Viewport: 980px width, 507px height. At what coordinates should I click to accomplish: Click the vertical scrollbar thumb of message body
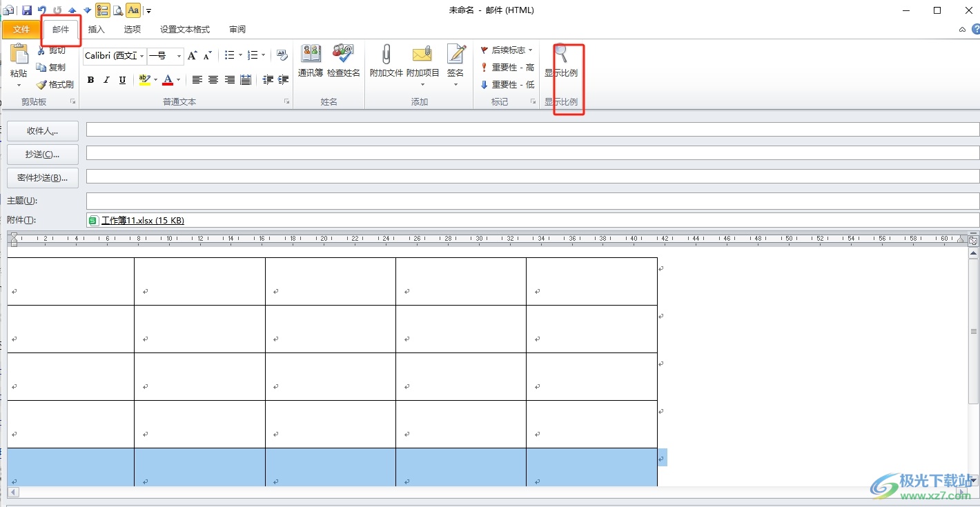coord(973,331)
